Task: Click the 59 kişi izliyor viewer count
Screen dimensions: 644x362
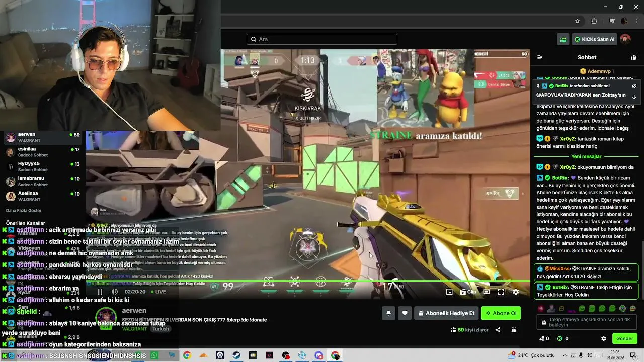Action: [x=470, y=330]
